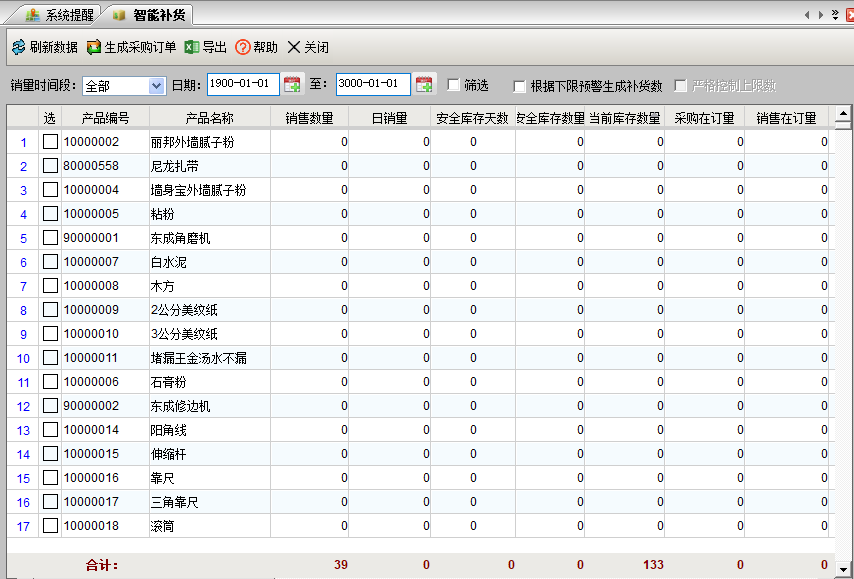Tick the checkbox for 滚筒

[x=50, y=525]
